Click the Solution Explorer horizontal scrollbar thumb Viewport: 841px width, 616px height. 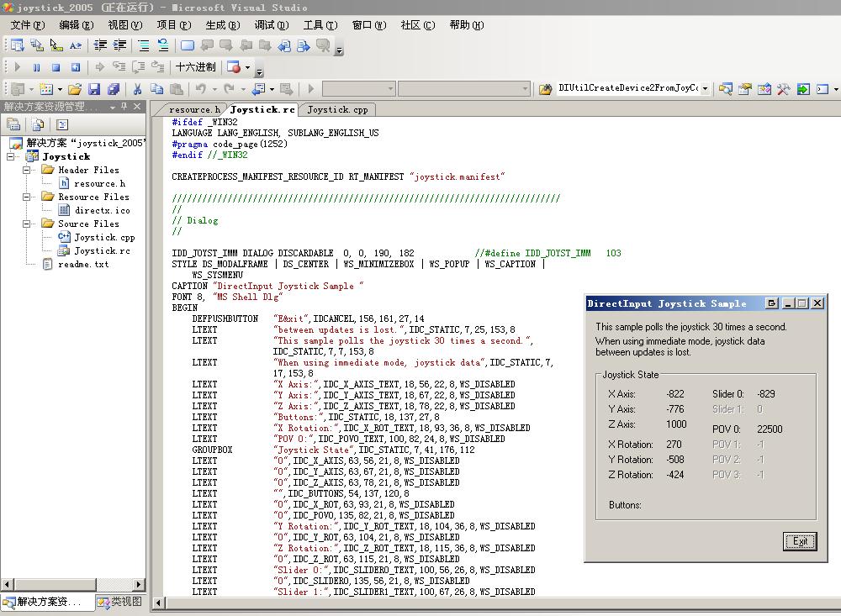pos(56,584)
